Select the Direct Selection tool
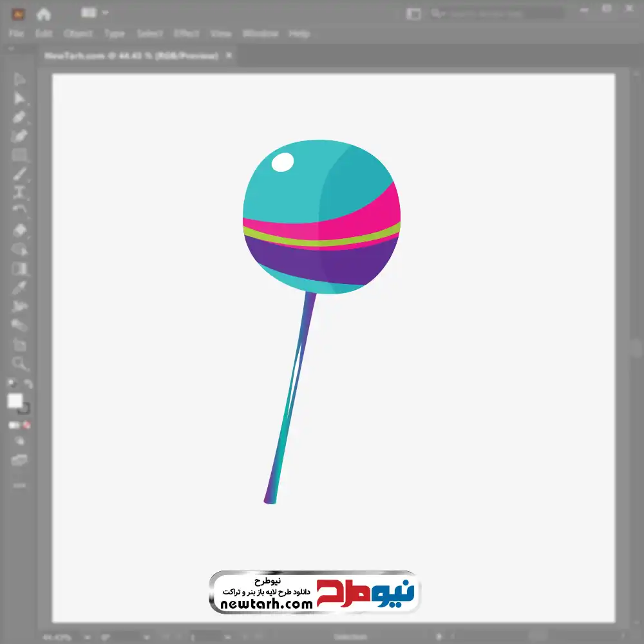 19,98
